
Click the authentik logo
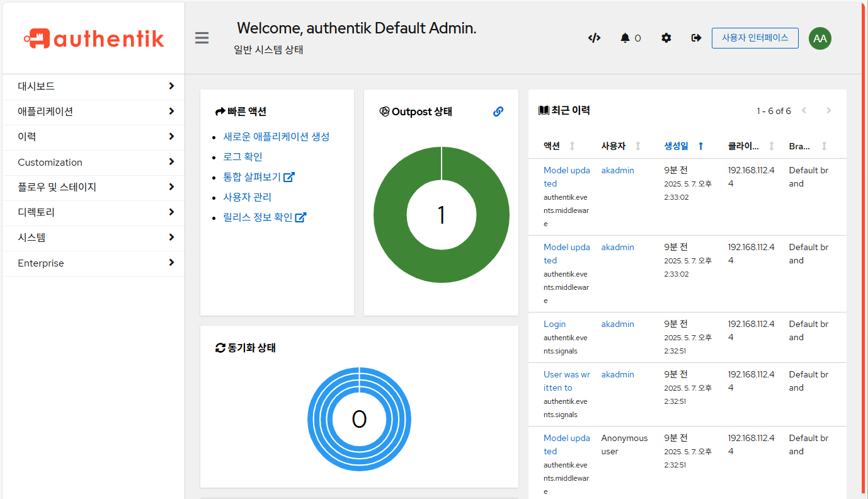(94, 39)
